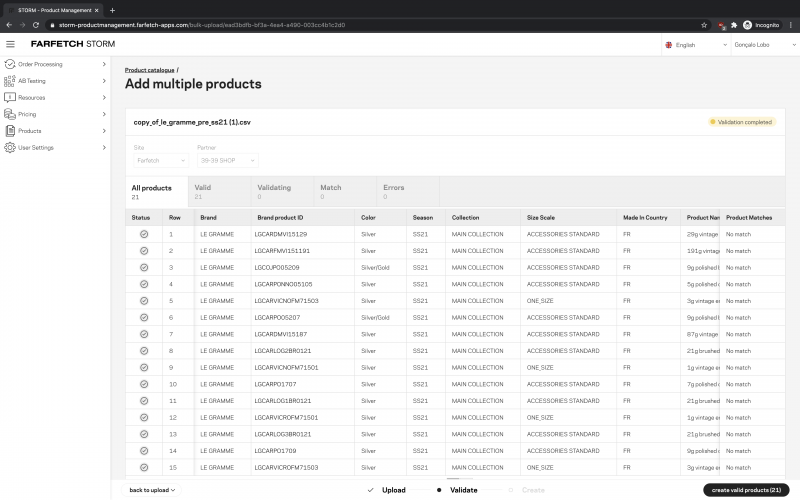
Task: Switch to the Validating tab
Action: pyautogui.click(x=282, y=192)
